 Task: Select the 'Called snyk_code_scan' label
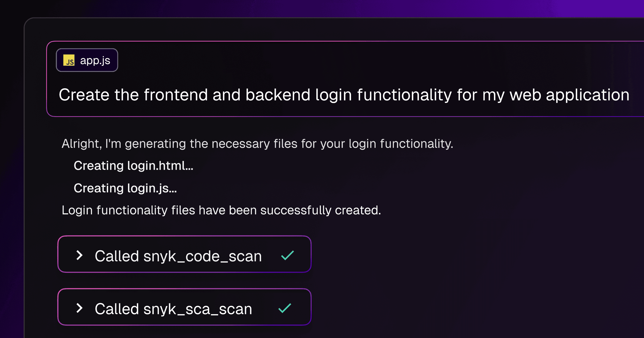coord(178,256)
